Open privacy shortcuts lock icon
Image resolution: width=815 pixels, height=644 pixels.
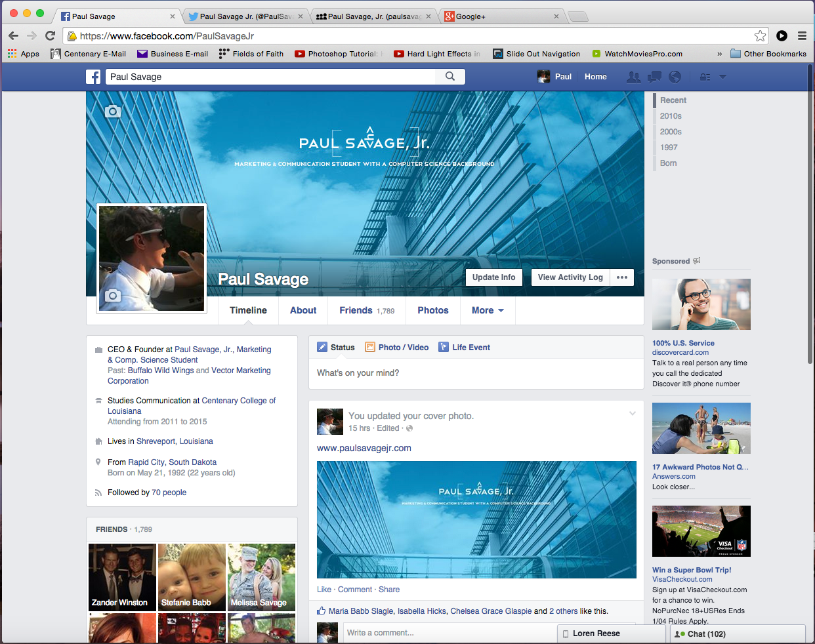[705, 77]
